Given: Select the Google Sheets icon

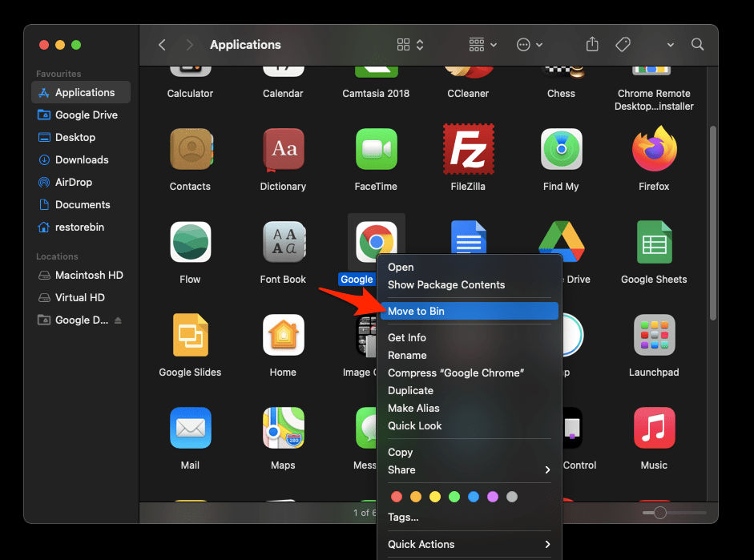Looking at the screenshot, I should pyautogui.click(x=654, y=242).
